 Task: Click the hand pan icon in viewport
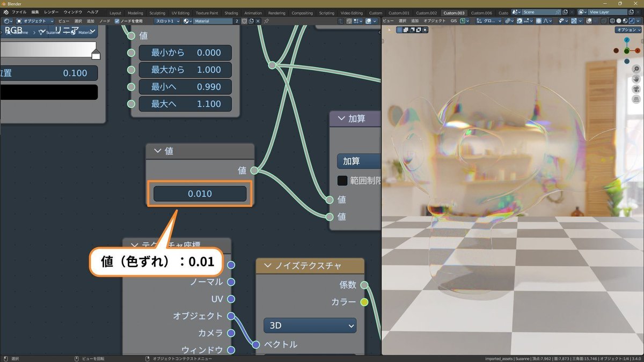tap(636, 79)
